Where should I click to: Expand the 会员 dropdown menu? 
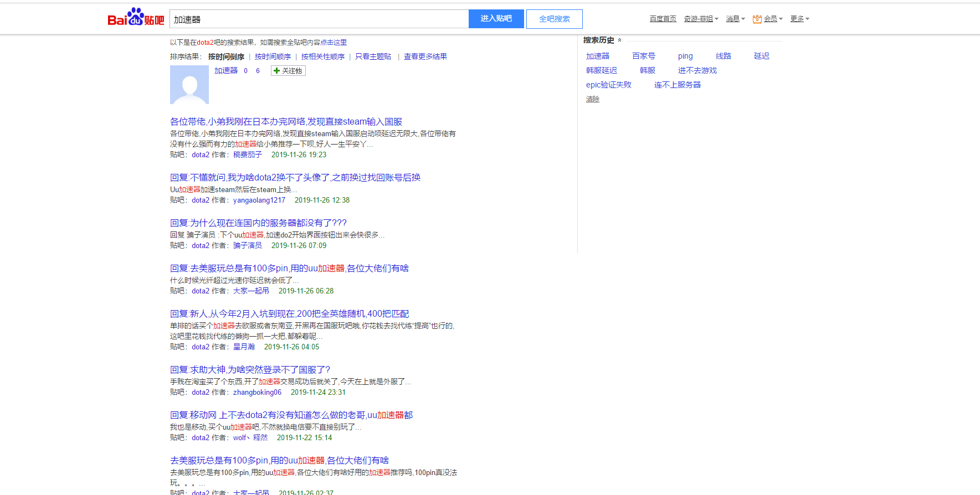click(773, 19)
